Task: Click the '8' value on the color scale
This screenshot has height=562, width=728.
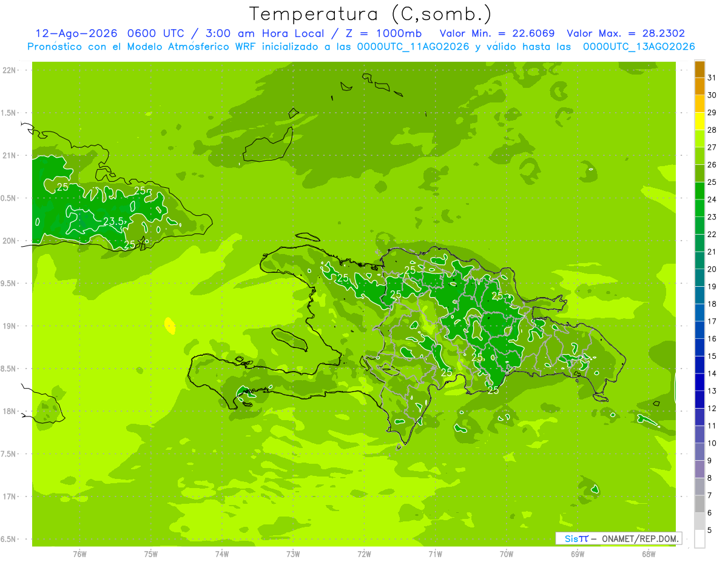Action: 710,478
